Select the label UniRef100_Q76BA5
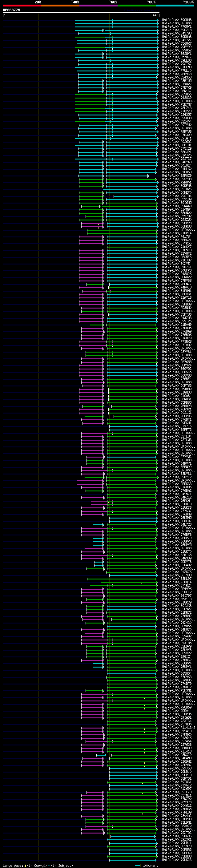This screenshot has height=868, width=197. (x=177, y=328)
